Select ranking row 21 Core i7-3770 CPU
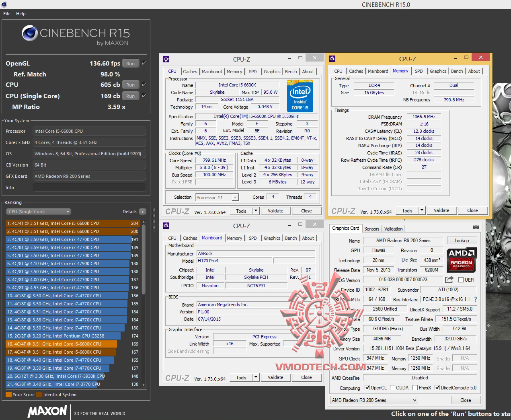The image size is (511, 420). click(x=73, y=384)
